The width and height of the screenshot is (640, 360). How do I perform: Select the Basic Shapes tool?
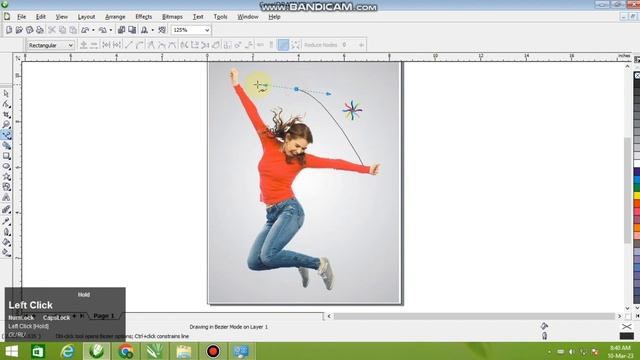[x=6, y=187]
